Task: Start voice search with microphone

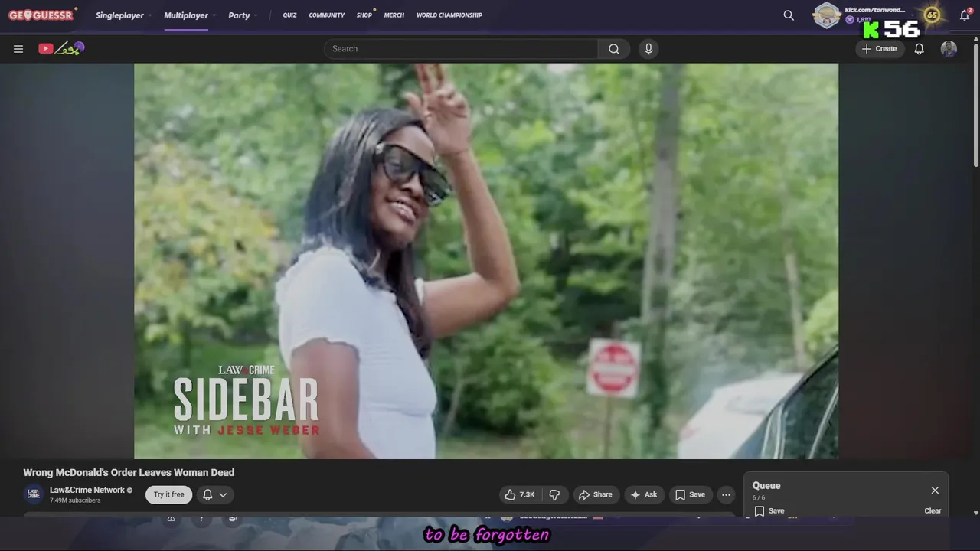Action: coord(648,49)
